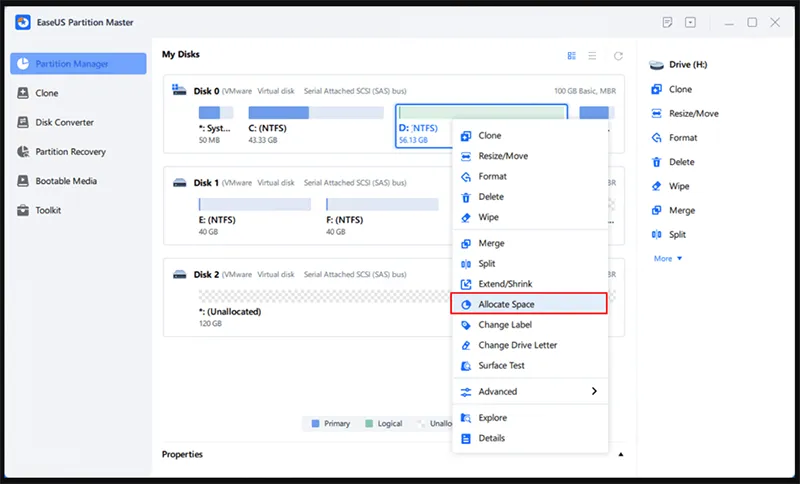Choose Merge in the context menu
The image size is (800, 484).
coord(530,243)
